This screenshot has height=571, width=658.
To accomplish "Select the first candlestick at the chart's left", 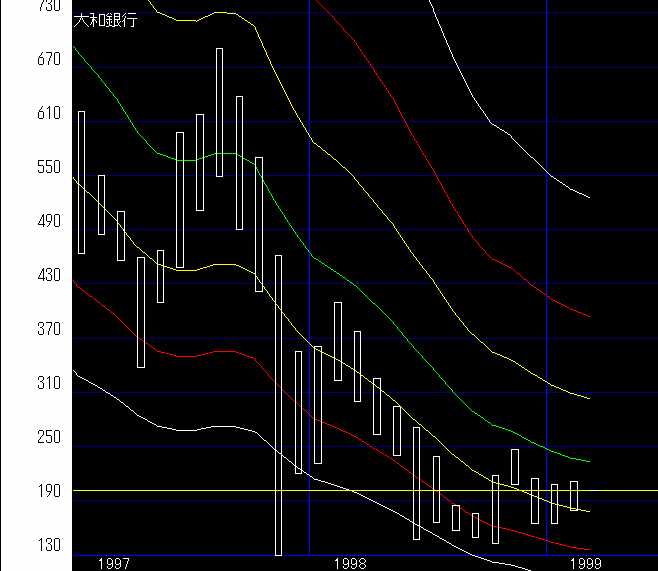I will pyautogui.click(x=81, y=182).
